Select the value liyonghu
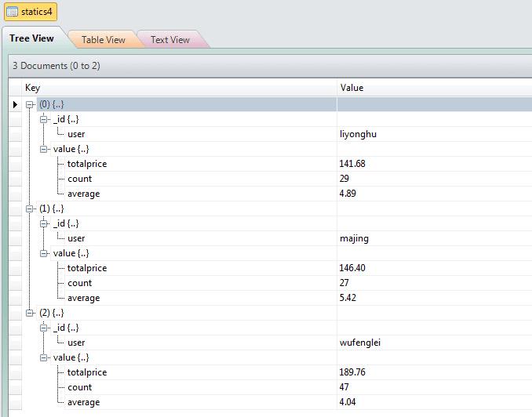 (x=358, y=134)
